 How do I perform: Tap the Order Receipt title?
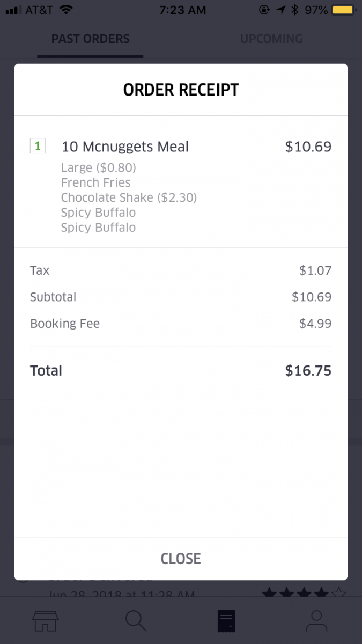(x=181, y=90)
